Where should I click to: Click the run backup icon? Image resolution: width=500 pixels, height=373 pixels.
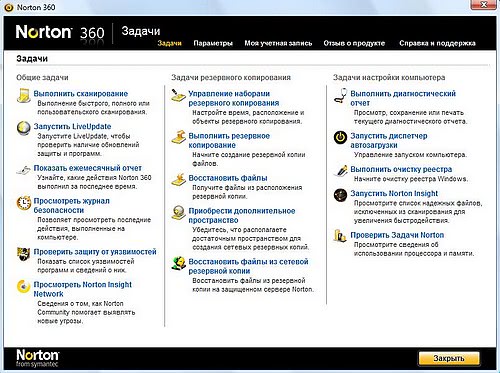click(179, 137)
